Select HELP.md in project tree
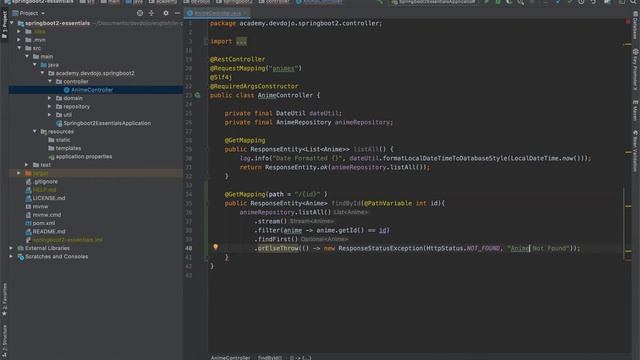This screenshot has width=640, height=360. 44,190
